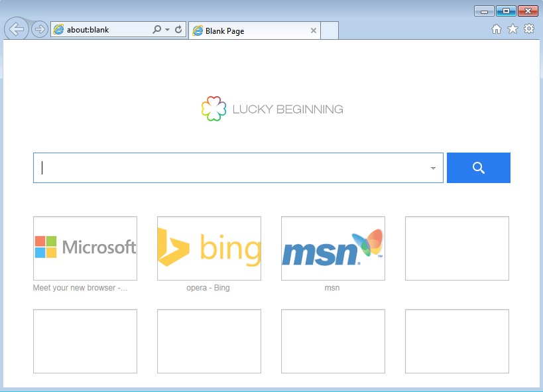
Task: Open the Tools gear menu
Action: click(528, 29)
